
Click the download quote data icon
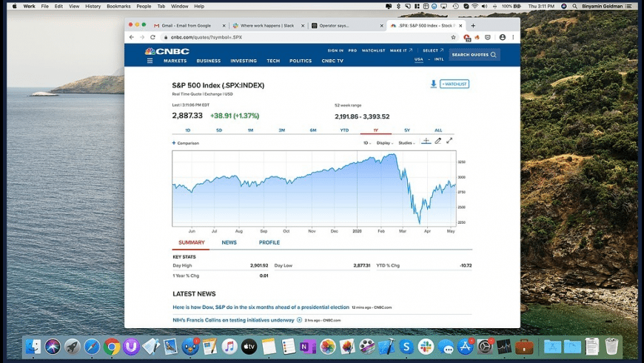pyautogui.click(x=433, y=84)
